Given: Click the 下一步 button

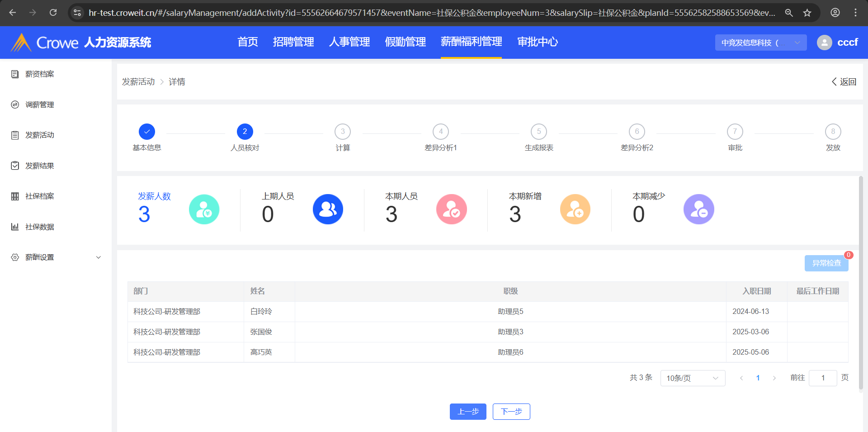Looking at the screenshot, I should (511, 412).
